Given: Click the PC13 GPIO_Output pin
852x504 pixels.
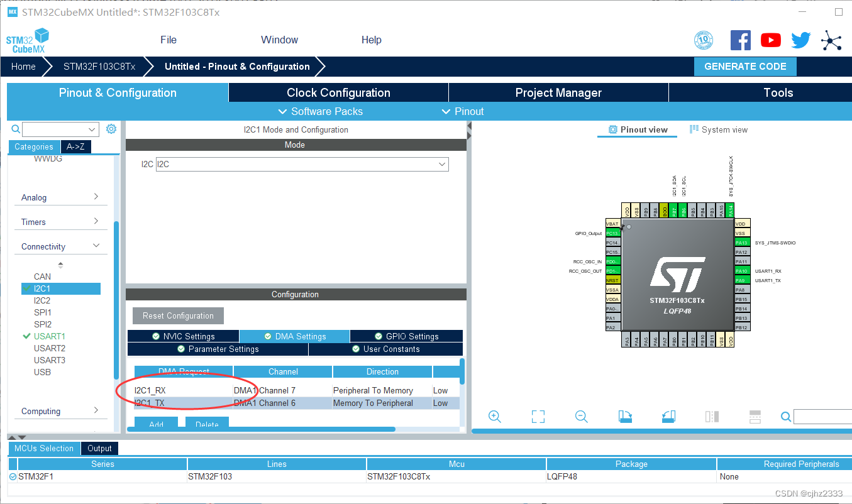Looking at the screenshot, I should (x=612, y=233).
